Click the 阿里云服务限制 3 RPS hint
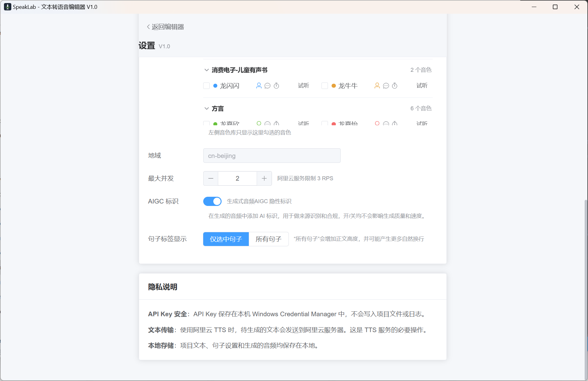The width and height of the screenshot is (588, 381). pos(305,178)
